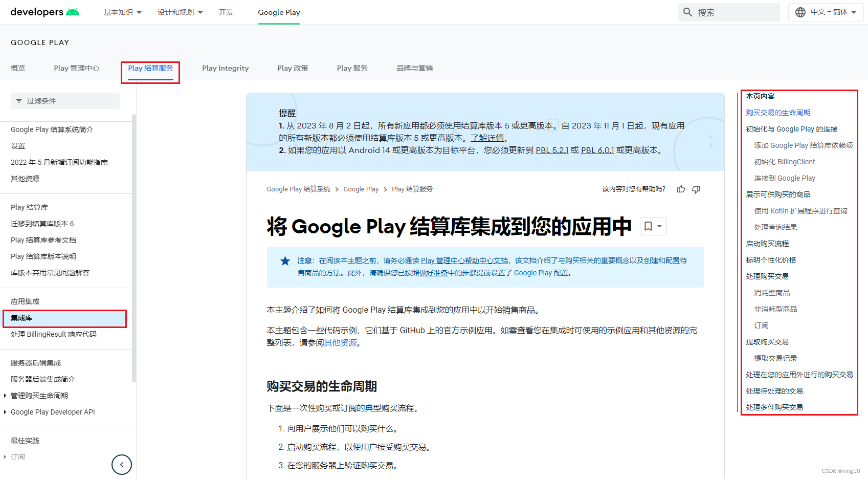Open the 中文 – 简体 language selector

click(x=826, y=12)
